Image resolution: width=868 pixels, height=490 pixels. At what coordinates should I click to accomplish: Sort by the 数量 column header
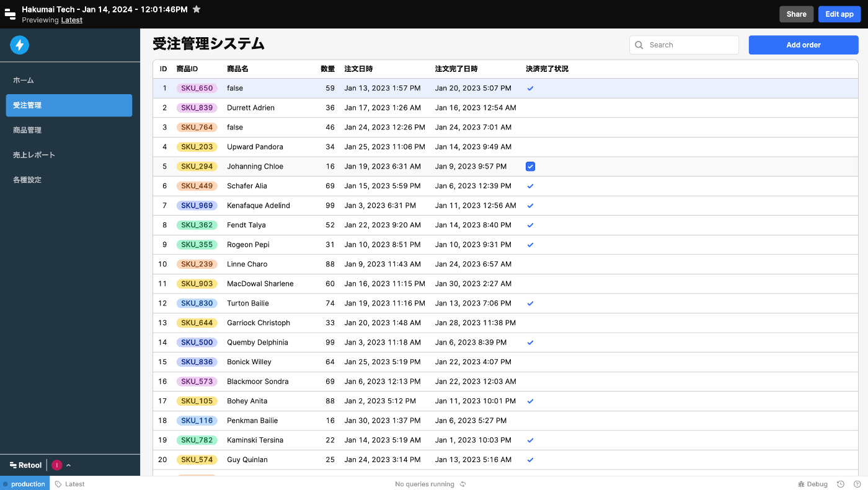pyautogui.click(x=328, y=69)
